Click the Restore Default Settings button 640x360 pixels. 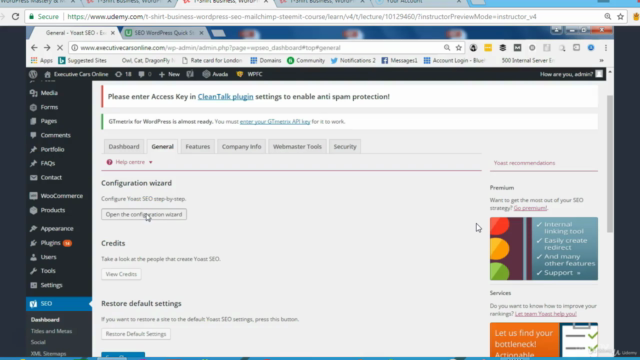pos(136,334)
